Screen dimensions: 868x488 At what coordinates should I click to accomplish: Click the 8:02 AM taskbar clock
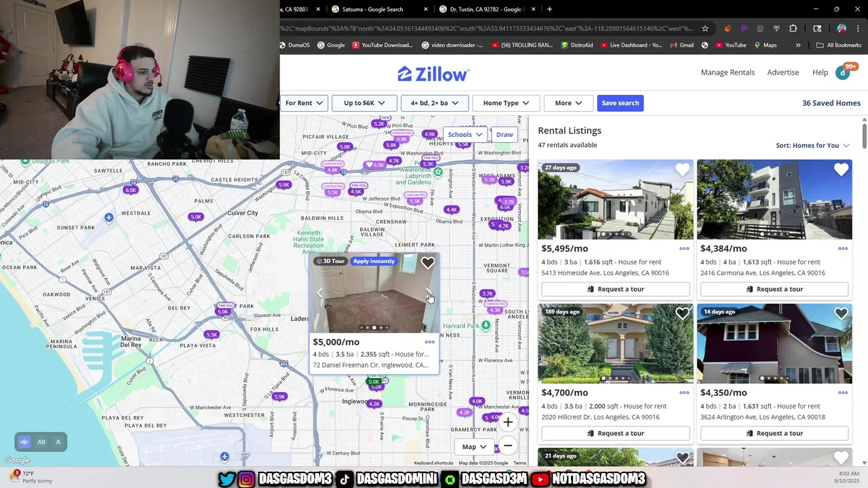[847, 477]
